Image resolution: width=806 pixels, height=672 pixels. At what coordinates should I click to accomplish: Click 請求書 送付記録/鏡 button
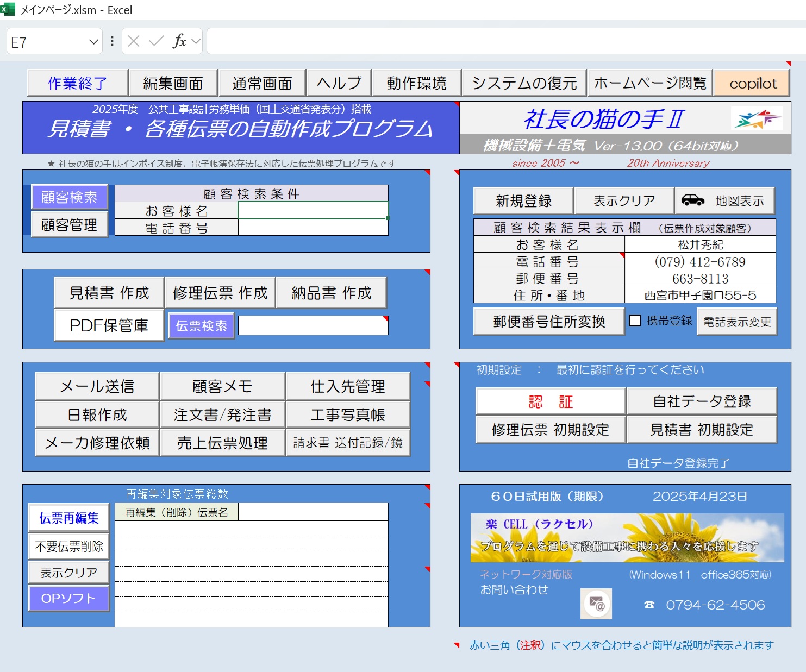[x=348, y=443]
